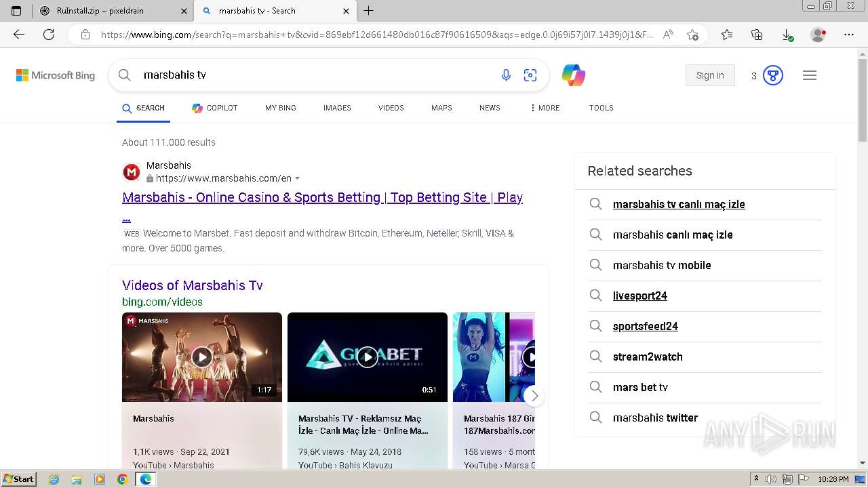Open Copilot colorful icon beside search box
868x488 pixels.
click(x=574, y=75)
